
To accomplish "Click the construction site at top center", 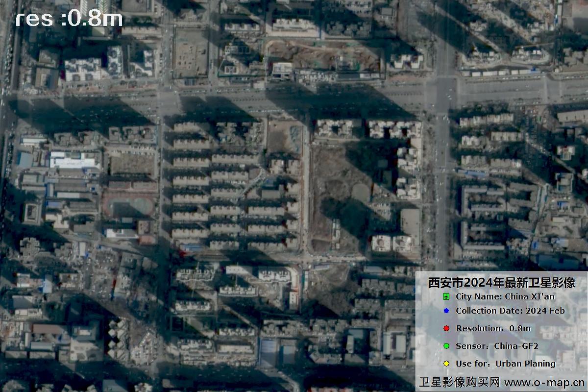I will tap(323, 53).
